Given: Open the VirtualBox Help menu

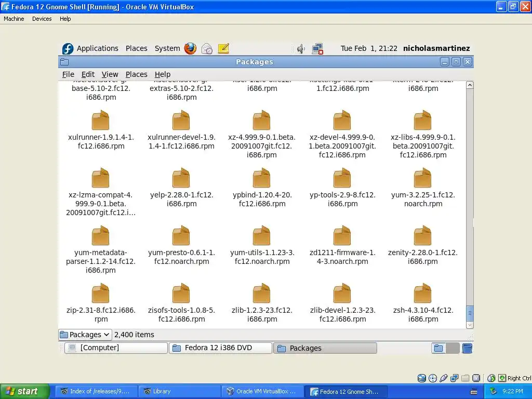Looking at the screenshot, I should tap(65, 19).
